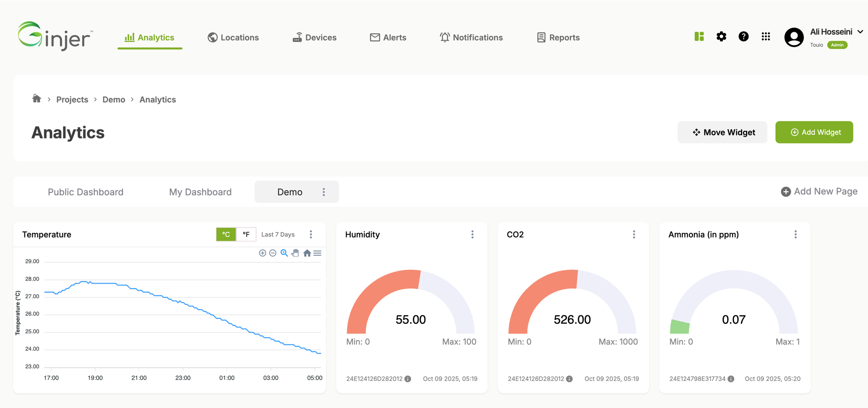Reset chart zoom with the home icon

(307, 253)
